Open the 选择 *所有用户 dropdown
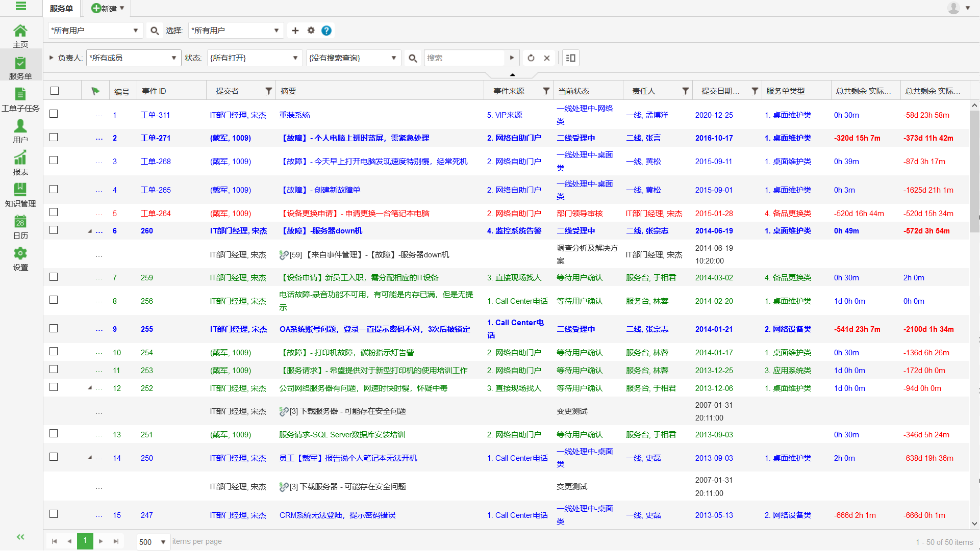Image resolution: width=980 pixels, height=551 pixels. pyautogui.click(x=236, y=31)
